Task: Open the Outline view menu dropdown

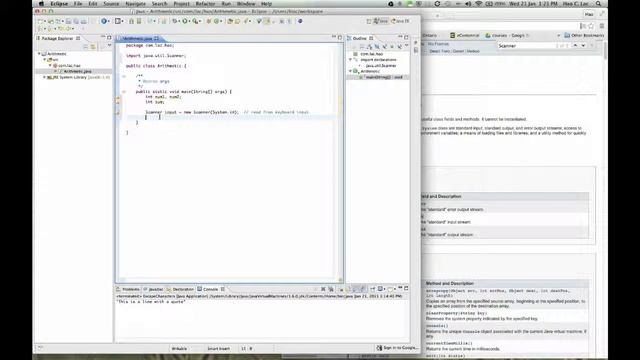Action: pyautogui.click(x=407, y=46)
